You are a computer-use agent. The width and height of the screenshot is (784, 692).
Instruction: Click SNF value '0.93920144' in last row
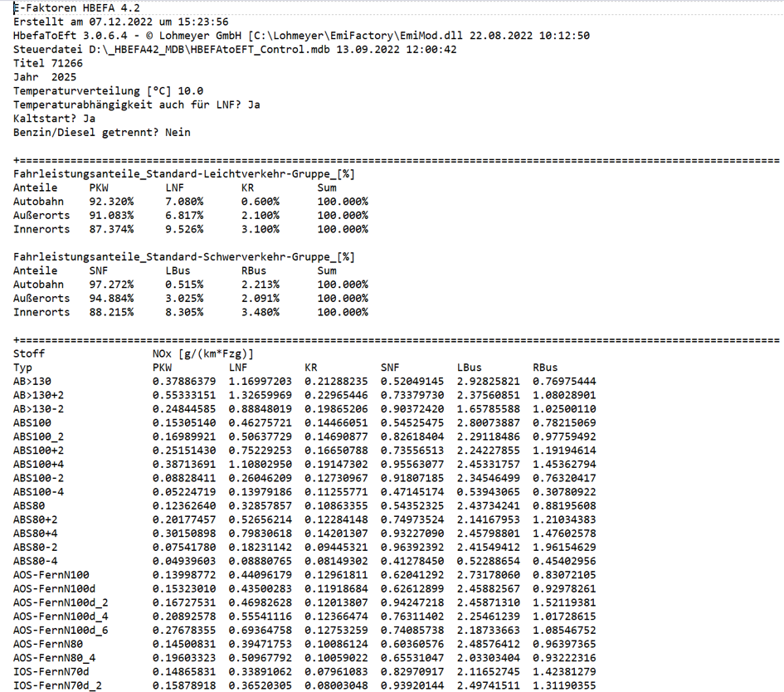click(x=412, y=686)
